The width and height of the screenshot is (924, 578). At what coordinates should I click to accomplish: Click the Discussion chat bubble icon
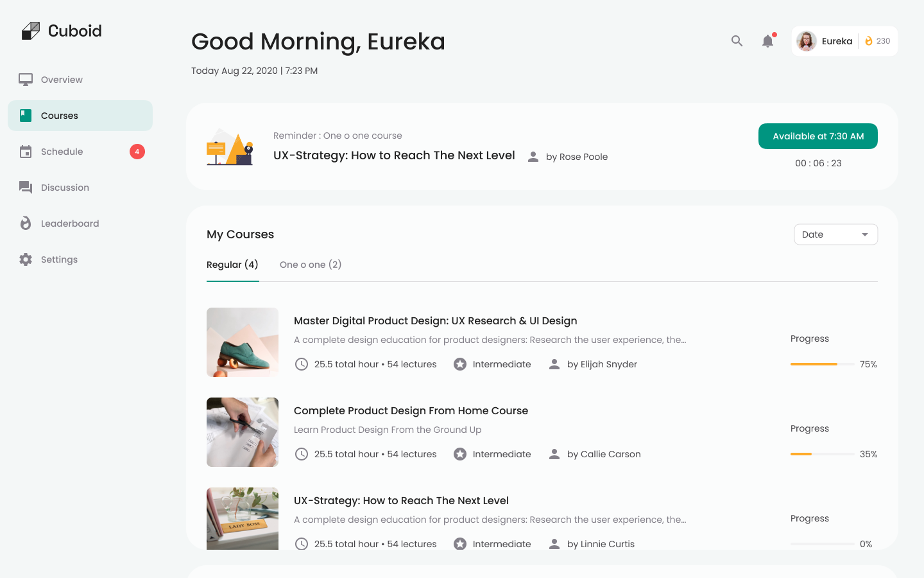(x=26, y=188)
